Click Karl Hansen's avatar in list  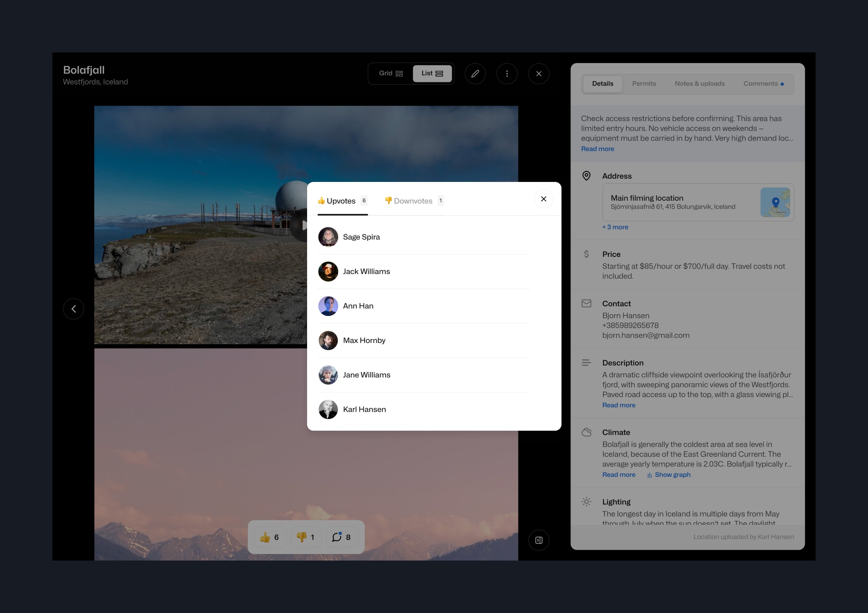328,409
